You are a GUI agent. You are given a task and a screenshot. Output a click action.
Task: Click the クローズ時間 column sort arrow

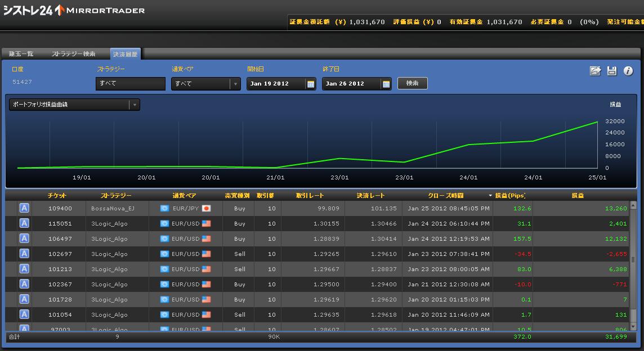[x=490, y=196]
